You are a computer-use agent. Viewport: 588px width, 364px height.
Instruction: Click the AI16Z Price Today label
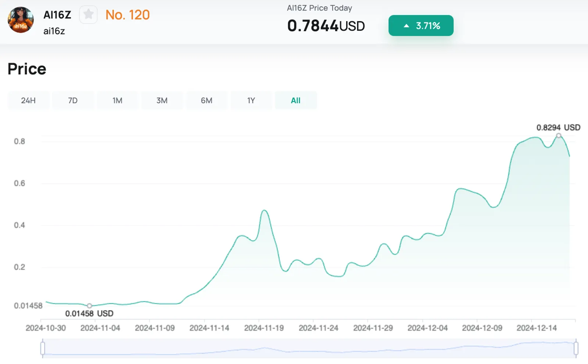pos(319,8)
